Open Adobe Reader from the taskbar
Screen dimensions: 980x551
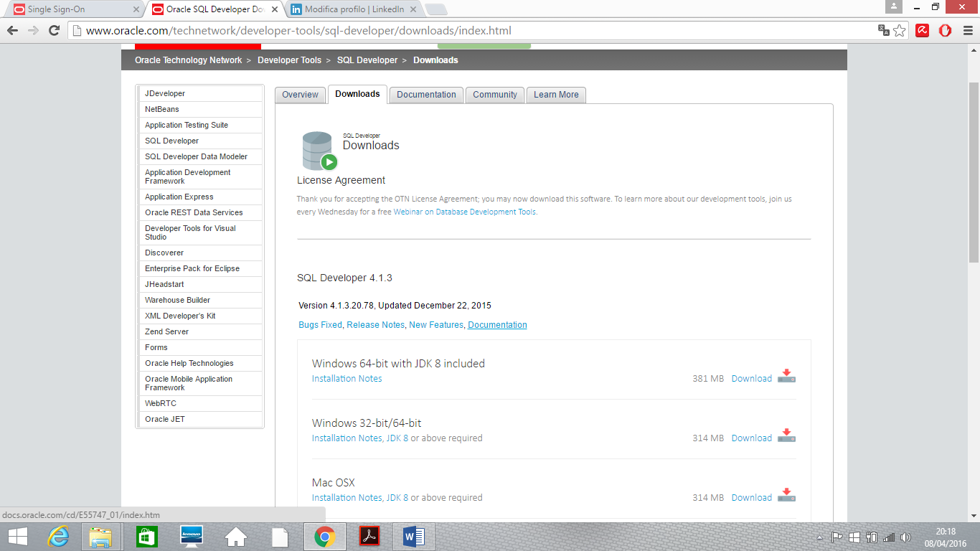[369, 537]
